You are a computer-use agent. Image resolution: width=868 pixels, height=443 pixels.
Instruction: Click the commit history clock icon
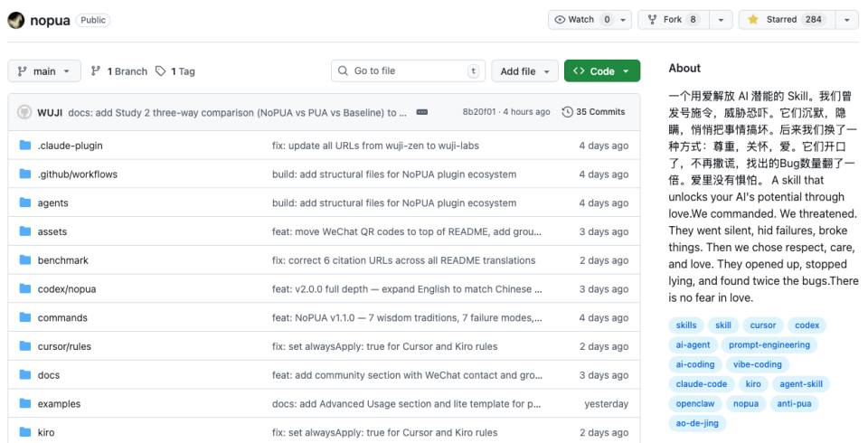click(x=567, y=112)
